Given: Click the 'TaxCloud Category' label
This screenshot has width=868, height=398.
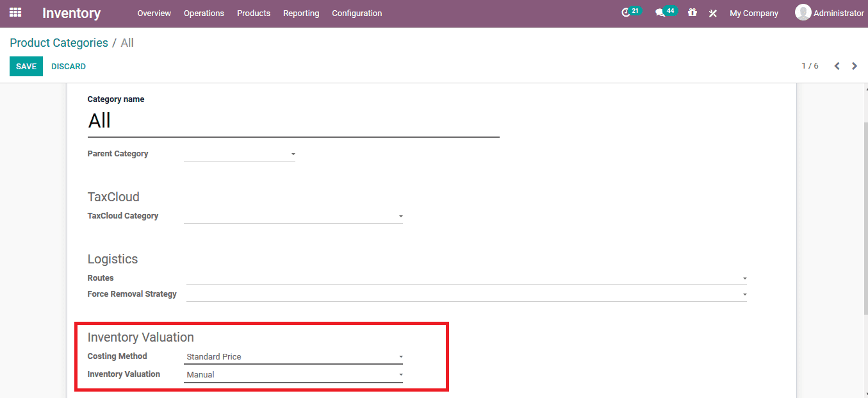Looking at the screenshot, I should [x=123, y=216].
